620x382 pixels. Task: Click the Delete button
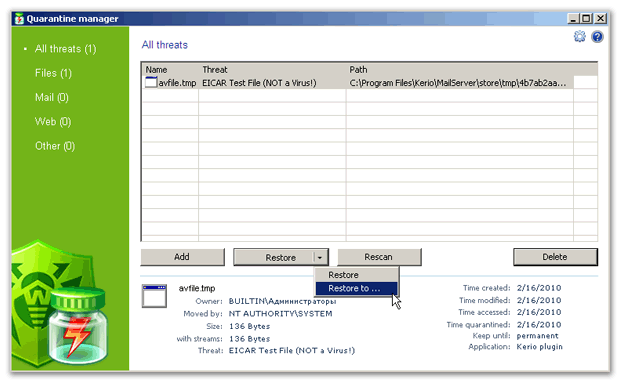coord(555,257)
